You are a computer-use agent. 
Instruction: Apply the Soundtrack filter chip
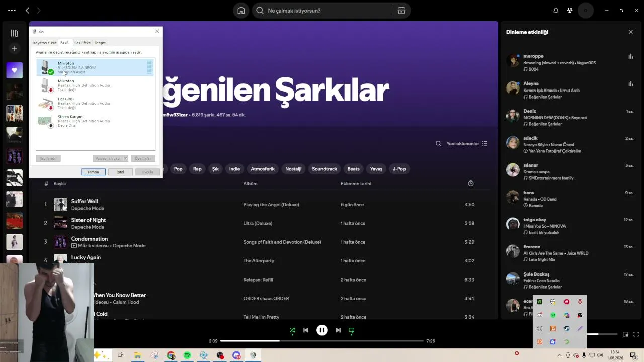[x=325, y=169]
